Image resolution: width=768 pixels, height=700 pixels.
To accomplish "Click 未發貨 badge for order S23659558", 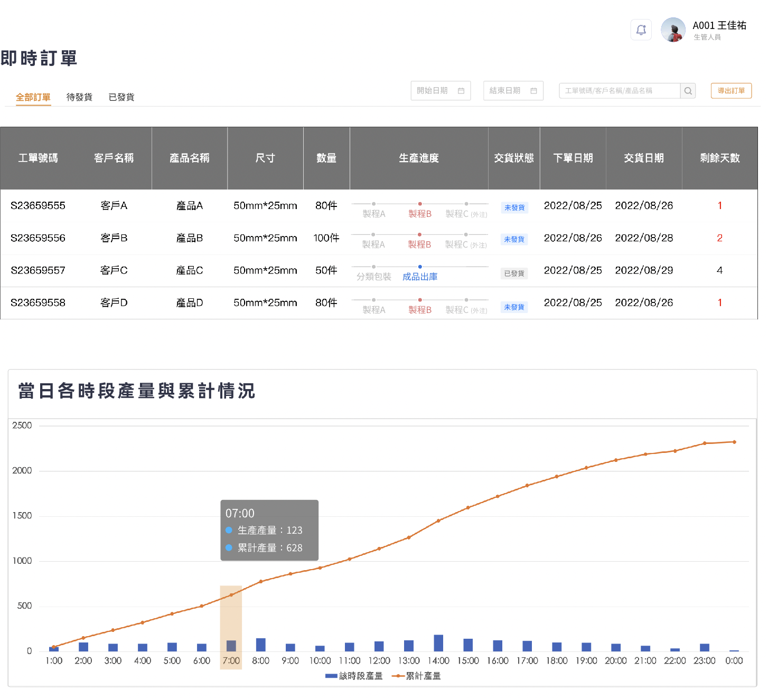I will tap(514, 307).
